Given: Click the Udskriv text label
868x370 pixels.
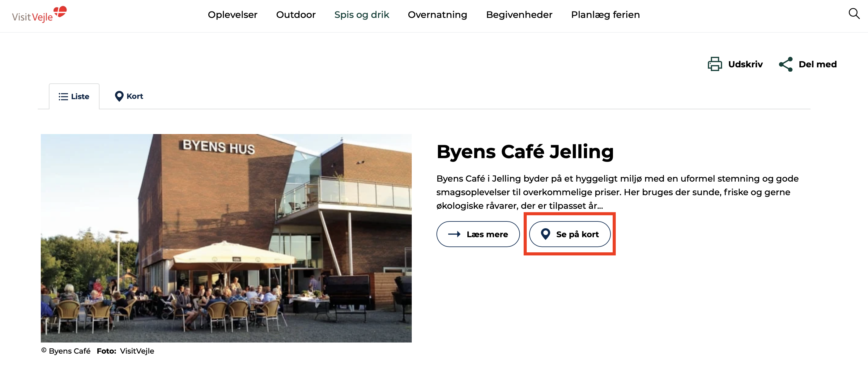Looking at the screenshot, I should [x=745, y=64].
